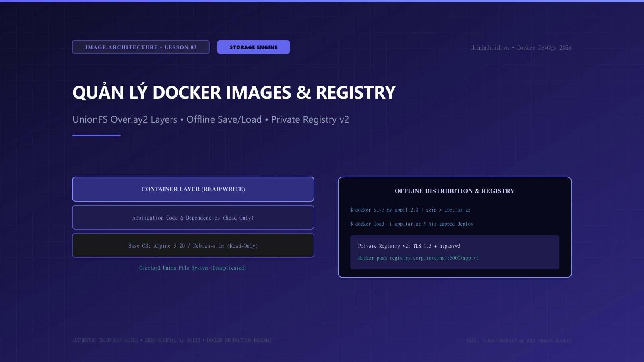The image size is (644, 362).
Task: Click the Private Registry v2: TLS 1.3 line
Action: [x=409, y=246]
